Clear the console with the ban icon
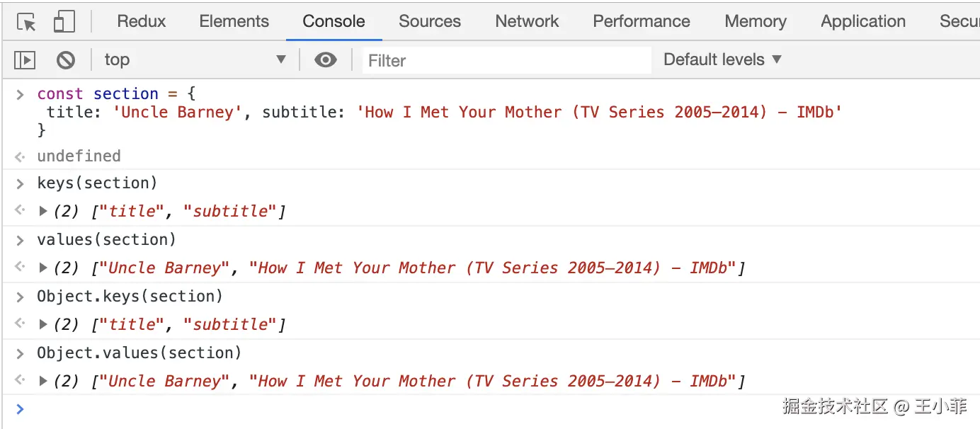980x429 pixels. (66, 60)
